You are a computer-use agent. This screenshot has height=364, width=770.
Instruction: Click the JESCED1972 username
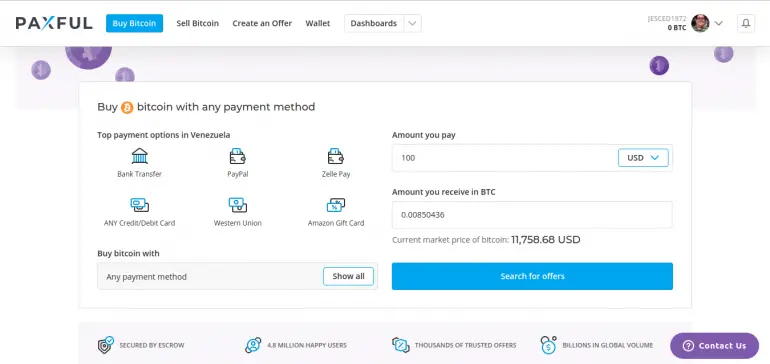667,19
